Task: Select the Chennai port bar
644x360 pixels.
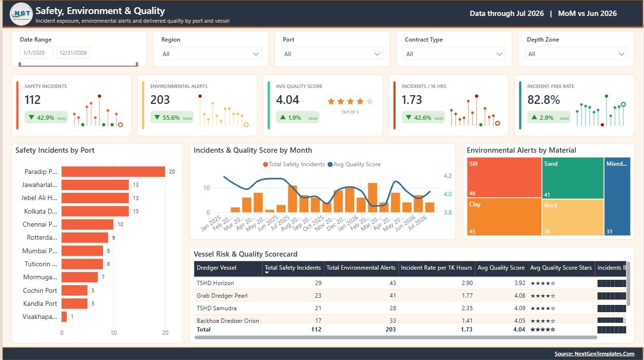Action: pyautogui.click(x=88, y=224)
